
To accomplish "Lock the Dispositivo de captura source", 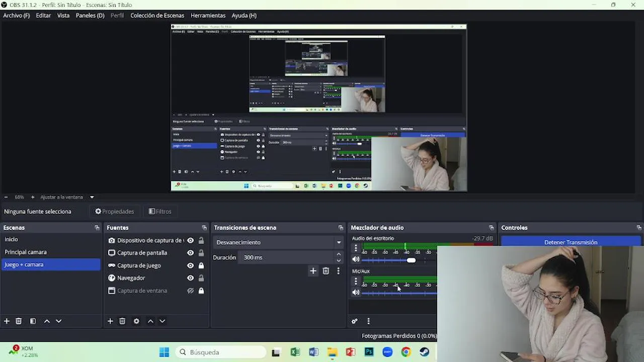I will pos(201,240).
